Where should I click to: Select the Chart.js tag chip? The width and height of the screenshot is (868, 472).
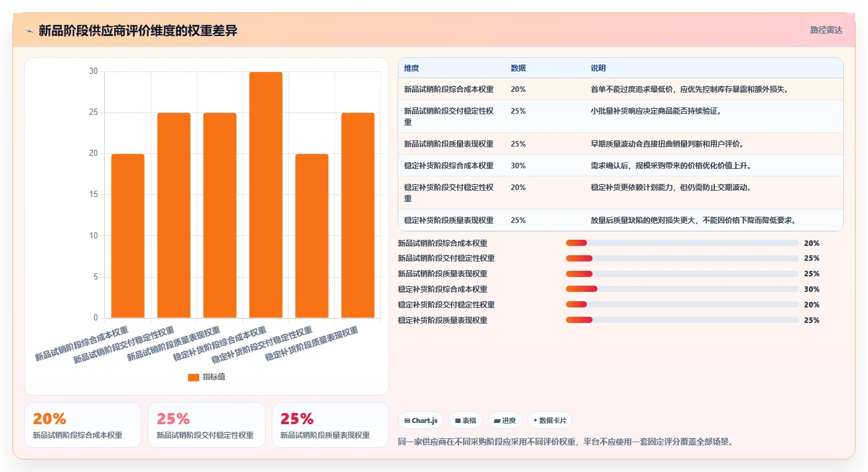(421, 420)
